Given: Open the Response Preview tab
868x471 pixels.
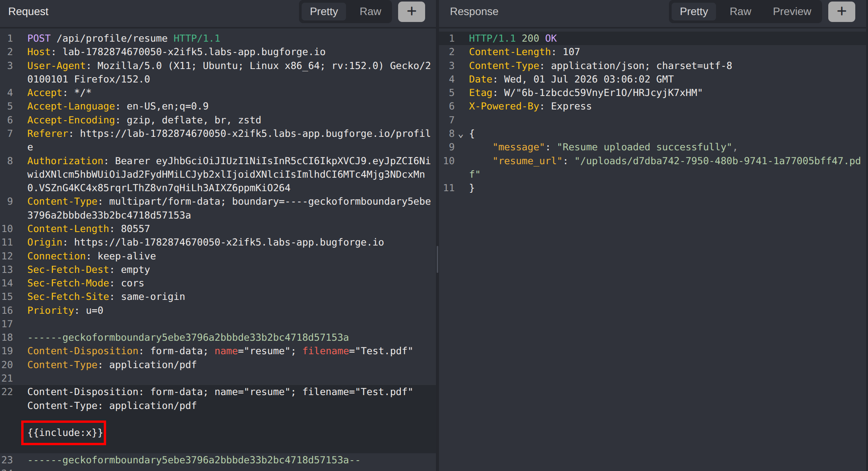Looking at the screenshot, I should click(792, 12).
